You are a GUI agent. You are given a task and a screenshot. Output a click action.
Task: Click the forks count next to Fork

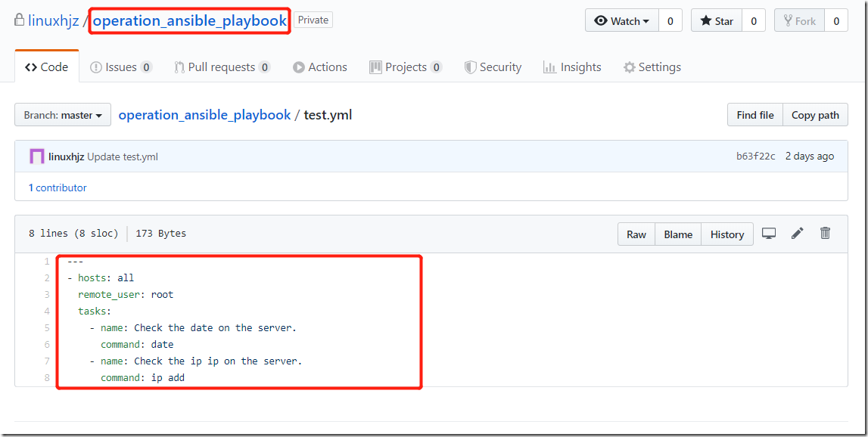836,21
